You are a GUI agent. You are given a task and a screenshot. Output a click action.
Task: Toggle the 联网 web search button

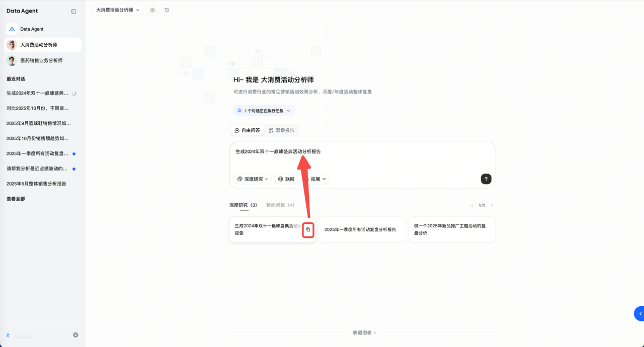(x=286, y=179)
